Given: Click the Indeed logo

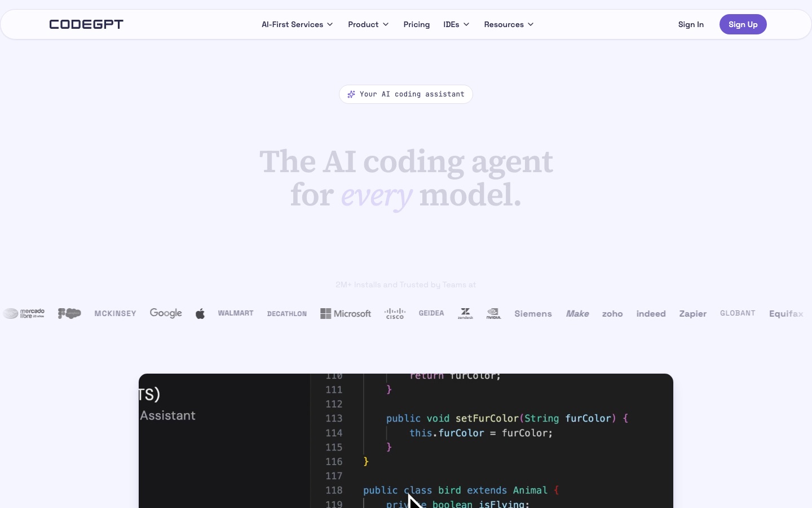Looking at the screenshot, I should 651,314.
